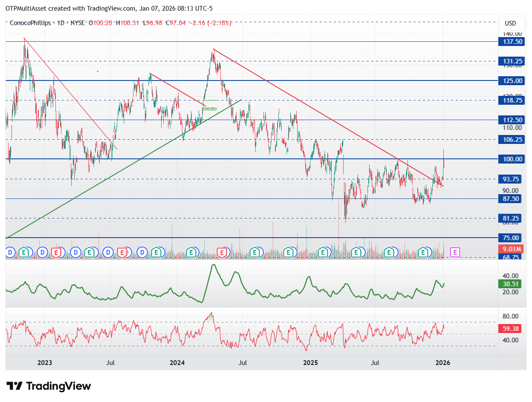Click the first red earnings E marker
Screen dimensions: 532x402
[56, 253]
